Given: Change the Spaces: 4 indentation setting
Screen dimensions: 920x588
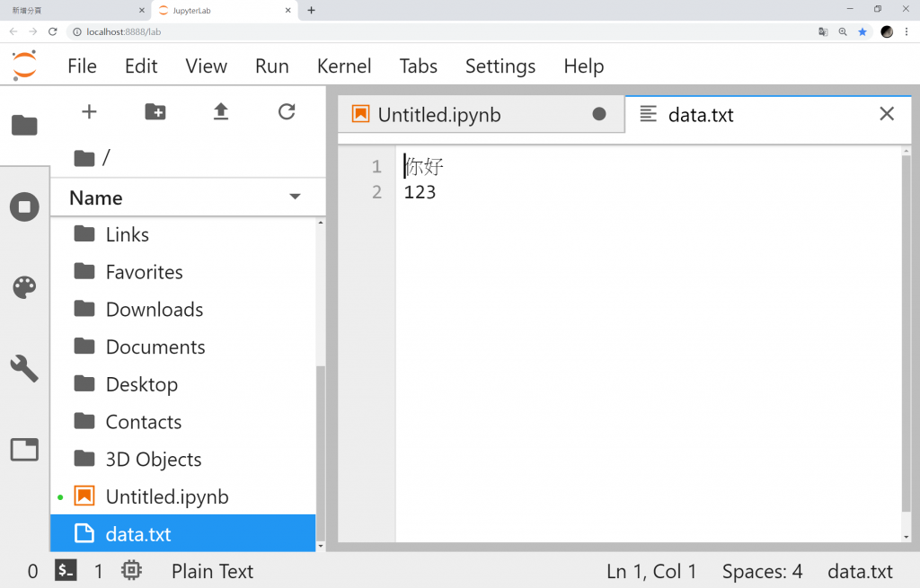Looking at the screenshot, I should click(x=762, y=572).
